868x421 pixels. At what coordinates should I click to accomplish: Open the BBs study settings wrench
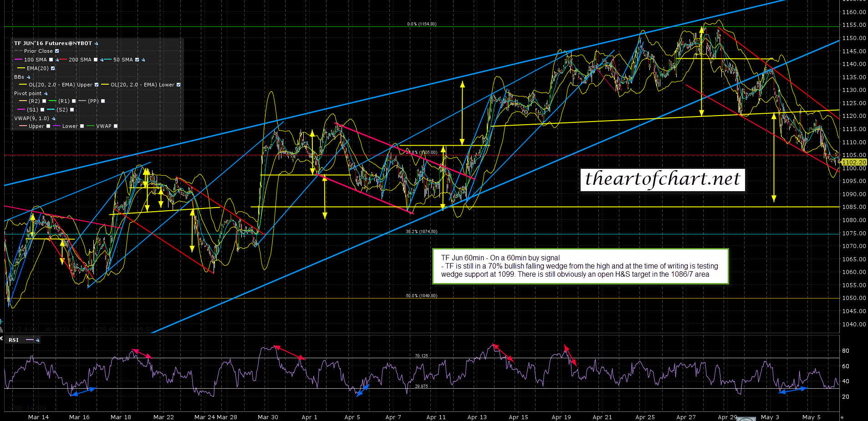[x=28, y=77]
